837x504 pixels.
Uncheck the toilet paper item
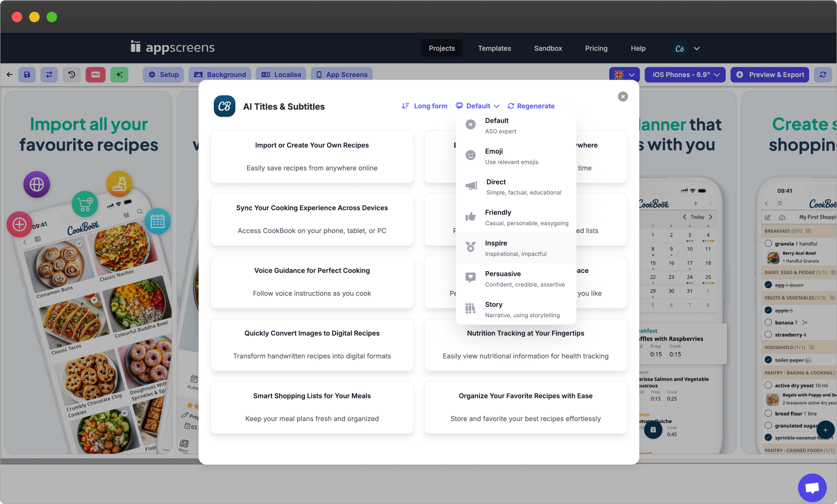tap(768, 360)
